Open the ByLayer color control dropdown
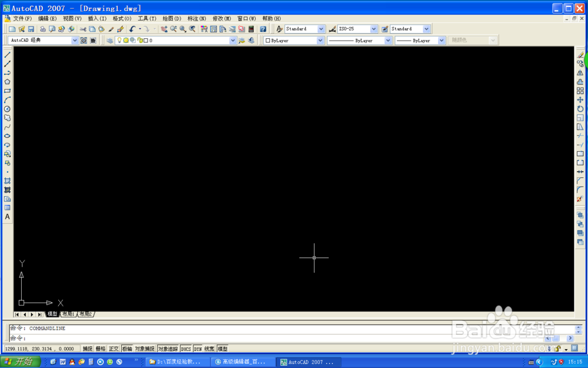Screen dimensions: 588x368 (320, 41)
